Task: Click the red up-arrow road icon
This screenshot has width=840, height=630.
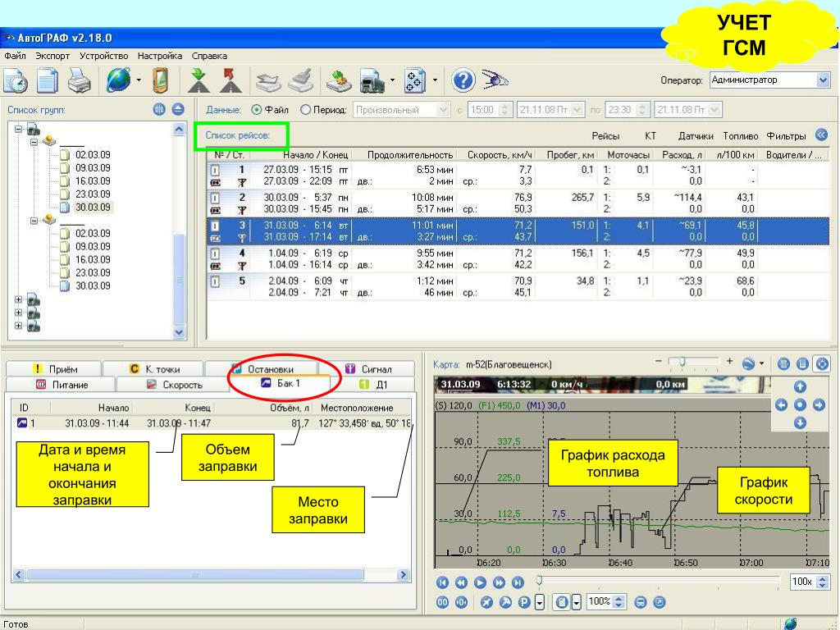Action: (x=231, y=80)
